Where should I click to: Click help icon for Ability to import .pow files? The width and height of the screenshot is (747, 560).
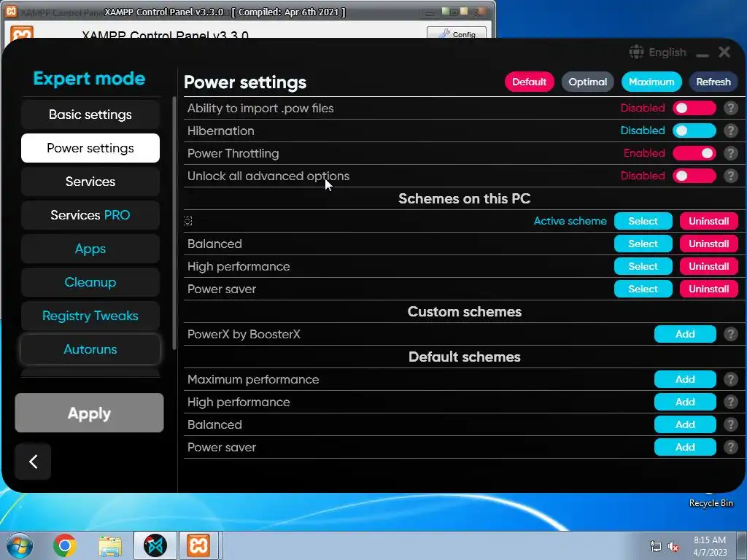730,108
